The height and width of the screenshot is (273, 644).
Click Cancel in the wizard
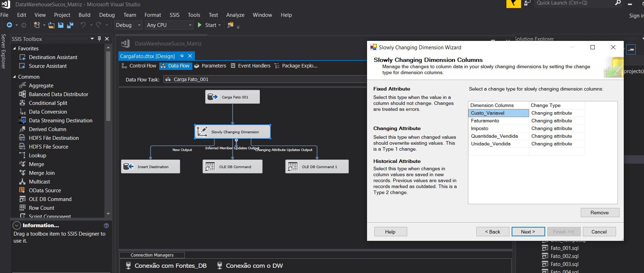[599, 231]
